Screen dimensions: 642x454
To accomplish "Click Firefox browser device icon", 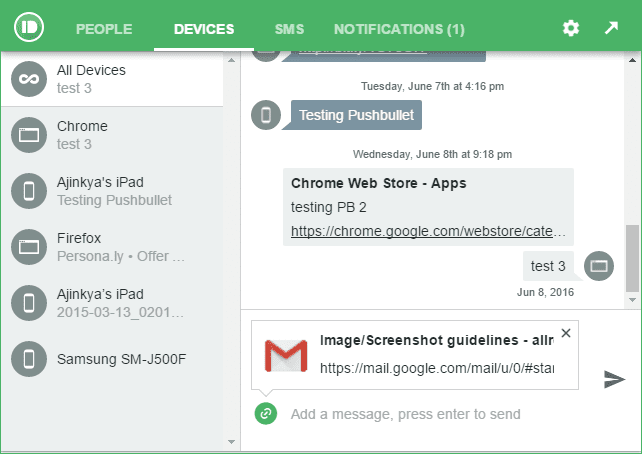I will pyautogui.click(x=29, y=247).
